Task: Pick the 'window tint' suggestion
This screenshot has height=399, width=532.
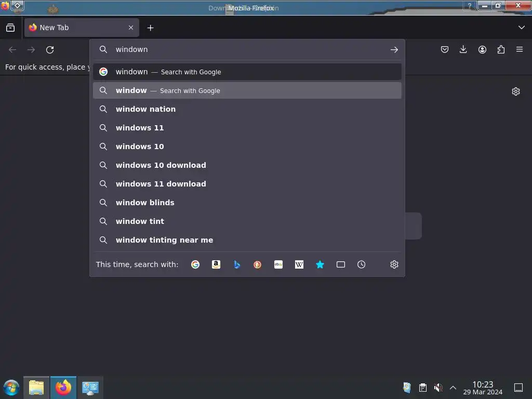Action: 247,221
